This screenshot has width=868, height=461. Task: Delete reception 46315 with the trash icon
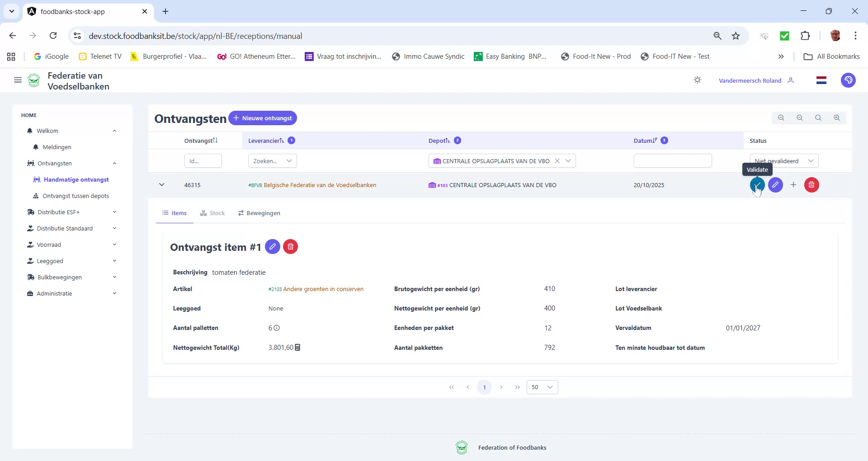pos(811,185)
